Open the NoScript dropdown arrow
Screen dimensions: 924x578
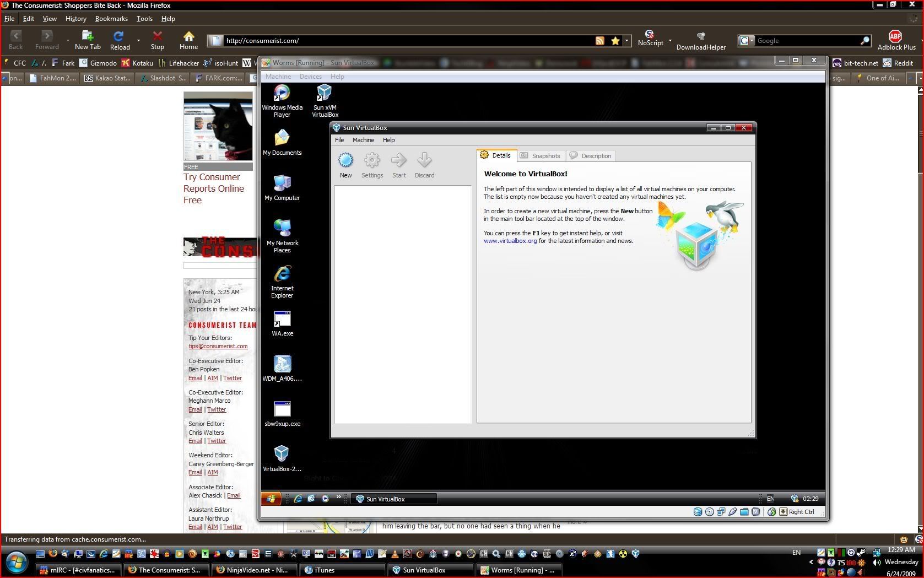pos(670,41)
